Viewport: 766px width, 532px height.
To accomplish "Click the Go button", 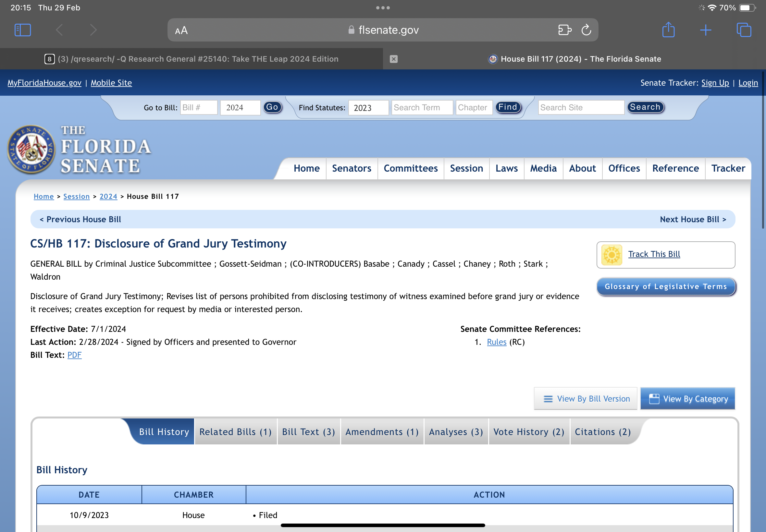I will pyautogui.click(x=272, y=107).
